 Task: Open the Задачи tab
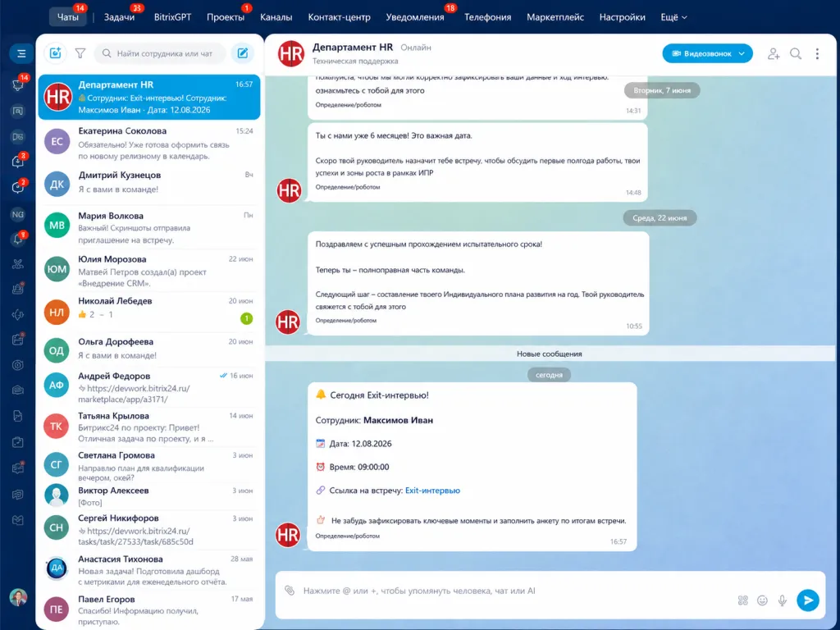click(x=119, y=17)
